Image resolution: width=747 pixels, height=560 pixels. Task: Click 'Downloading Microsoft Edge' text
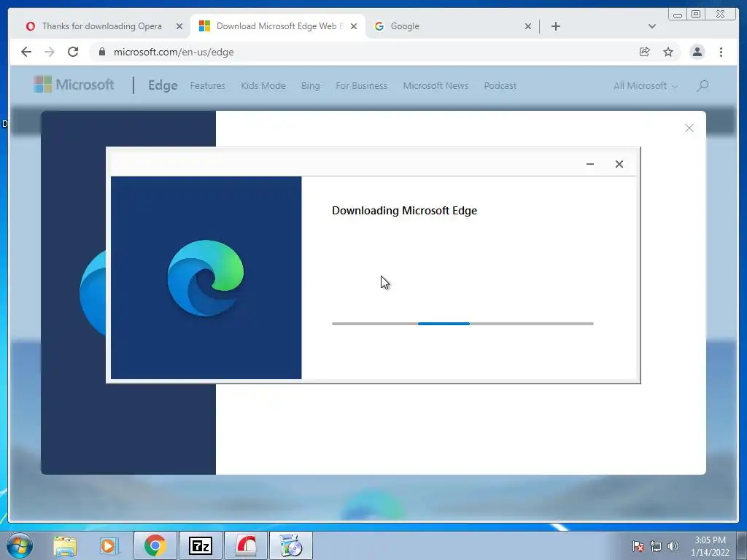tap(404, 211)
